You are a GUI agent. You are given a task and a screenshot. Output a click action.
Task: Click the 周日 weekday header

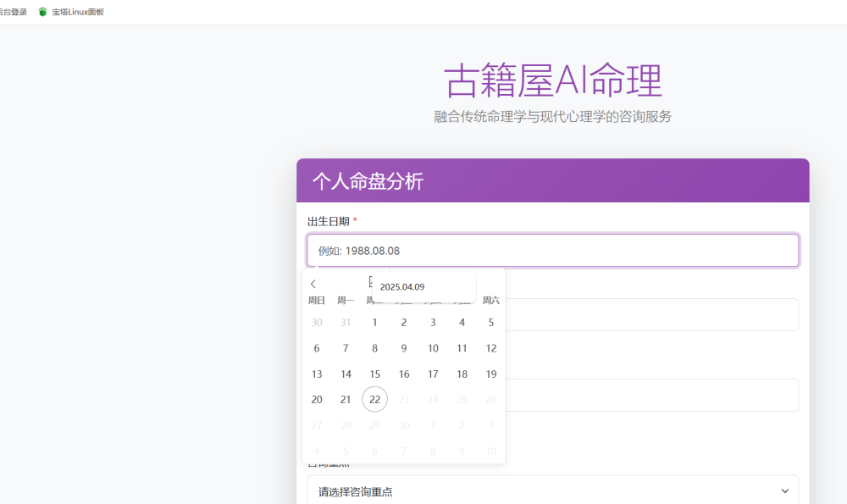(317, 301)
